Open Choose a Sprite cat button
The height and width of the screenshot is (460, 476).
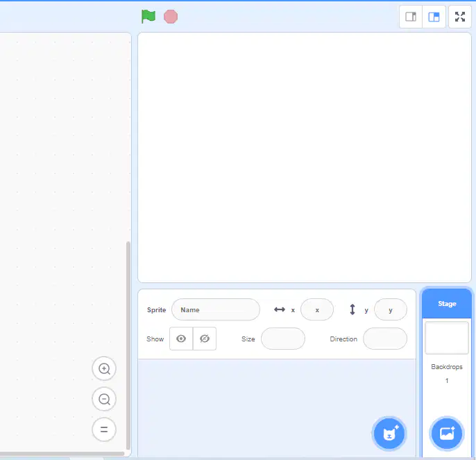[x=389, y=433]
